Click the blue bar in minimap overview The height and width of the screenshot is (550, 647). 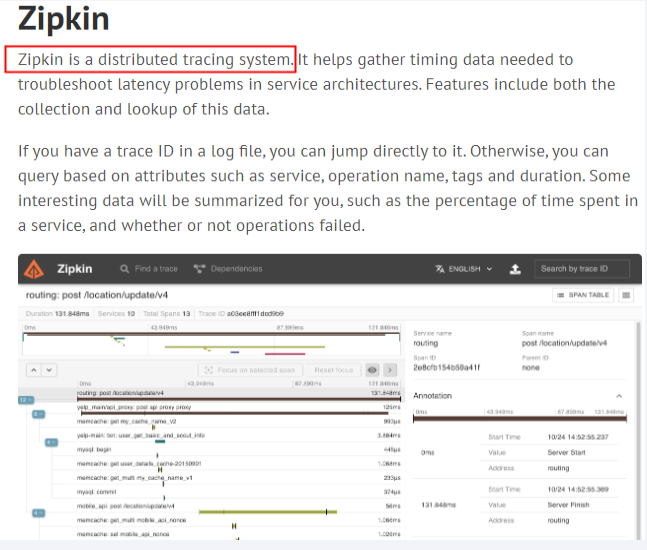235,352
